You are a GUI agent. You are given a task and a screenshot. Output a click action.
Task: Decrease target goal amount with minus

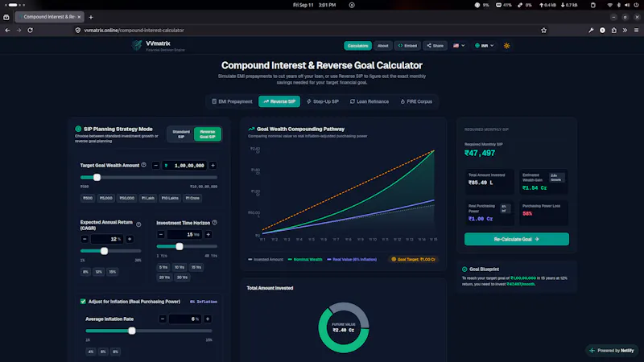coord(155,166)
